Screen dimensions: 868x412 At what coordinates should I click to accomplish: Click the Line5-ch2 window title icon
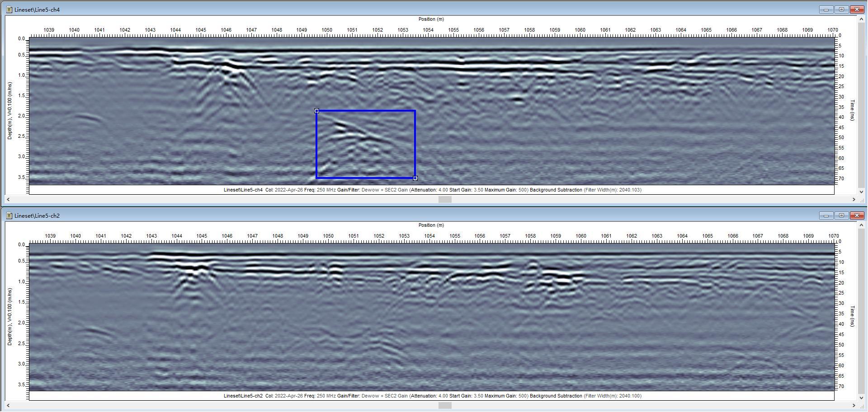[9, 215]
